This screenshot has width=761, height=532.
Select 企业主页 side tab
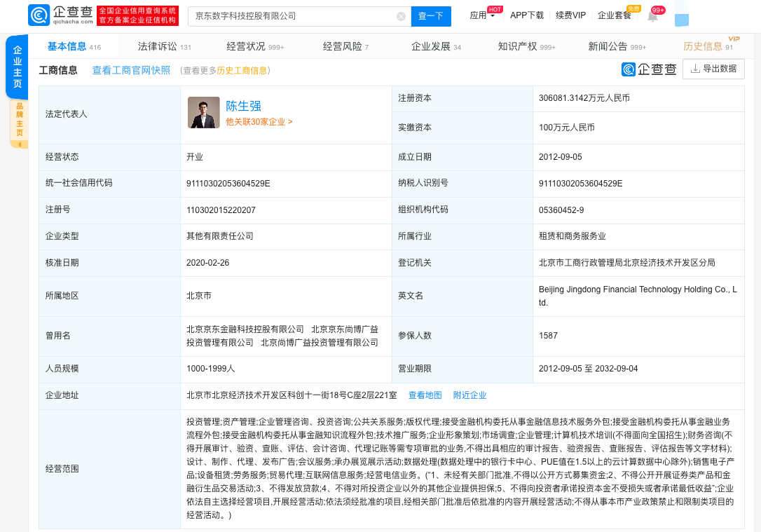(17, 67)
